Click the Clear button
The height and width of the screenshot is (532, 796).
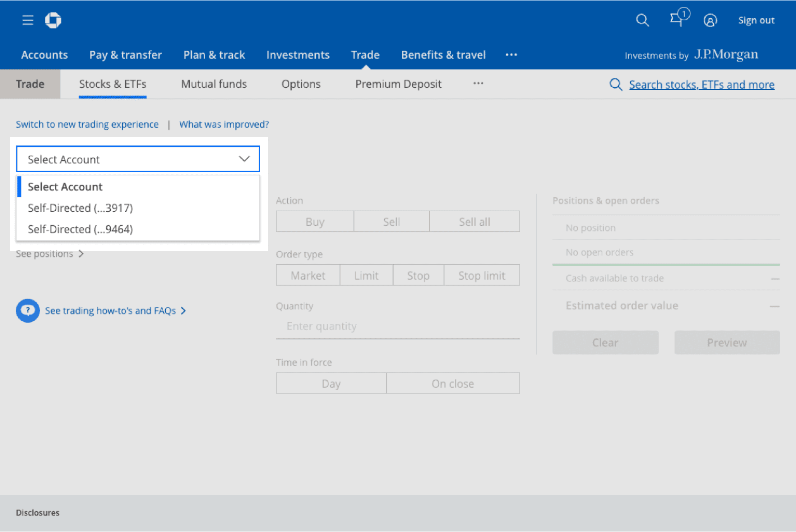click(x=605, y=343)
